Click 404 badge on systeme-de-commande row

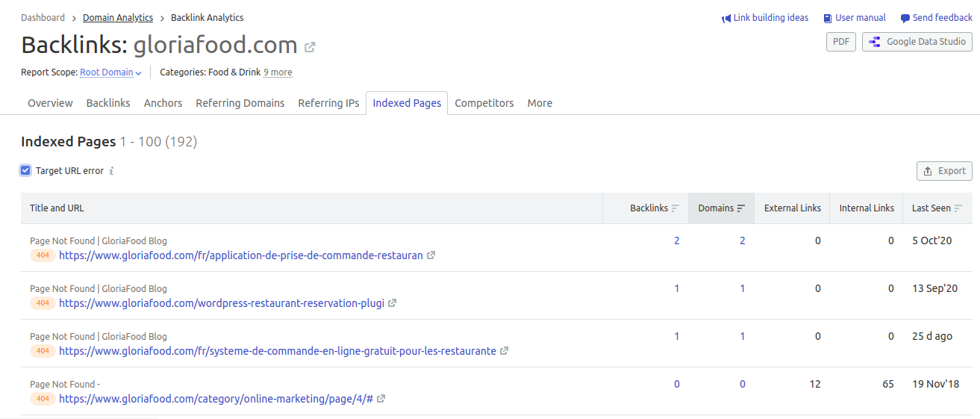tap(43, 351)
